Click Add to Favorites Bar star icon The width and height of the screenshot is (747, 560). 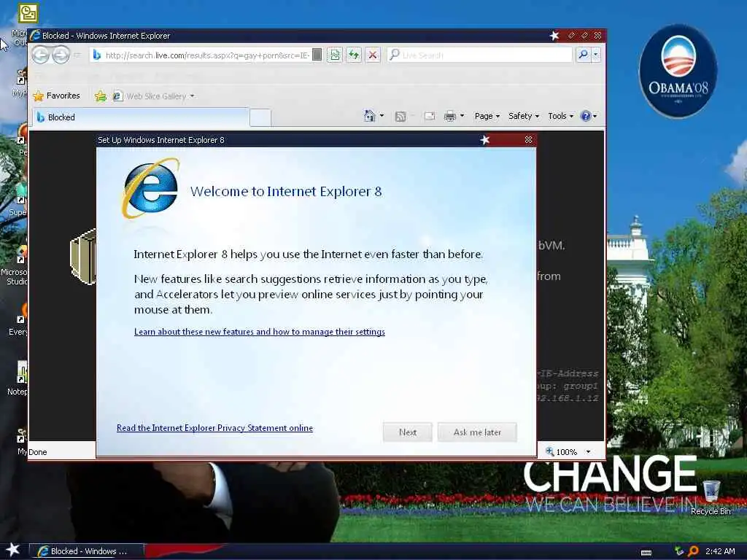point(101,96)
